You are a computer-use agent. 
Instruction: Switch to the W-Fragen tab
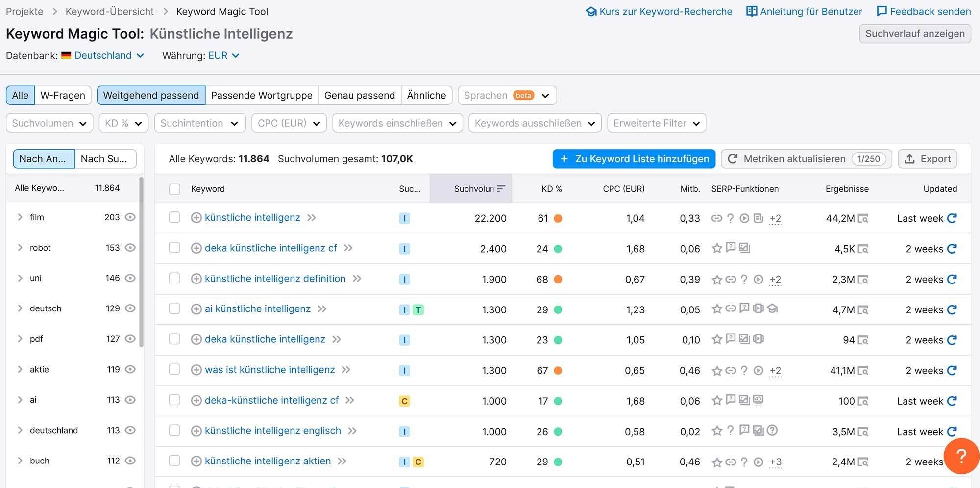click(63, 95)
